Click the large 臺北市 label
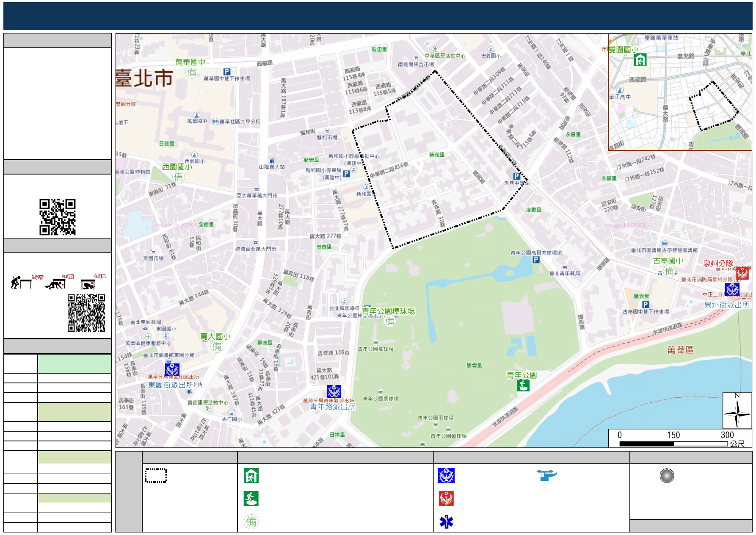 point(144,79)
